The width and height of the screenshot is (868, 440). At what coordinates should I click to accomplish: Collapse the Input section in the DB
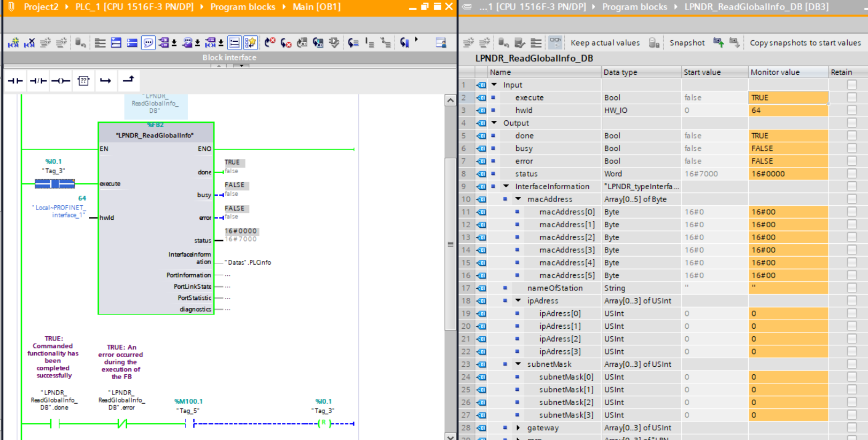tap(494, 84)
